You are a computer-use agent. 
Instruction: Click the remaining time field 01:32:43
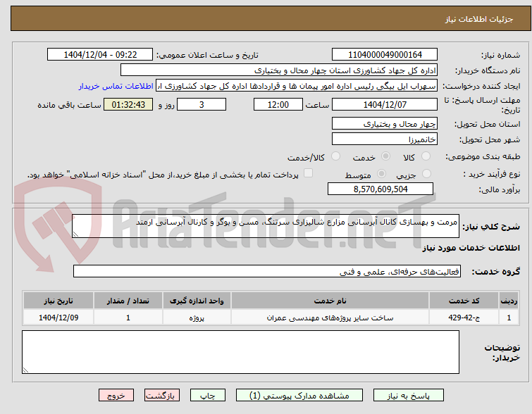128,104
